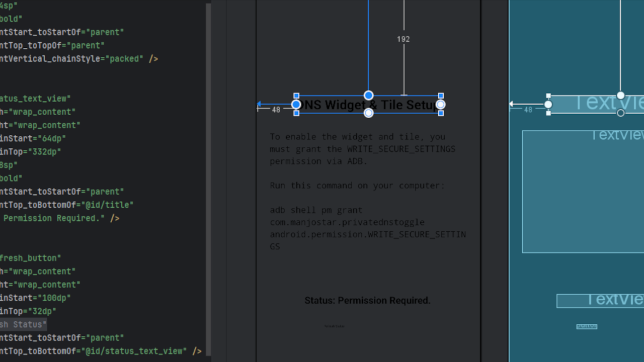
Task: Click blueprint title's bottom constraint anchor
Action: 620,113
